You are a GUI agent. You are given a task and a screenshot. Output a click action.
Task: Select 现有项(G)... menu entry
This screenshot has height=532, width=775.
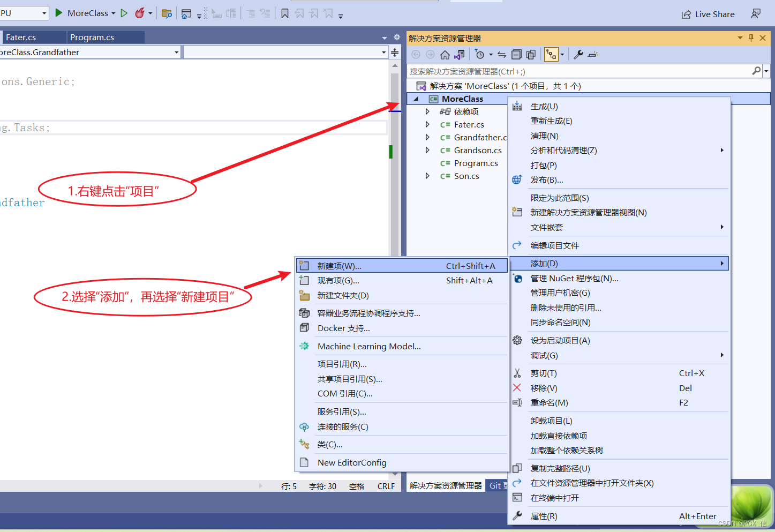tap(402, 280)
